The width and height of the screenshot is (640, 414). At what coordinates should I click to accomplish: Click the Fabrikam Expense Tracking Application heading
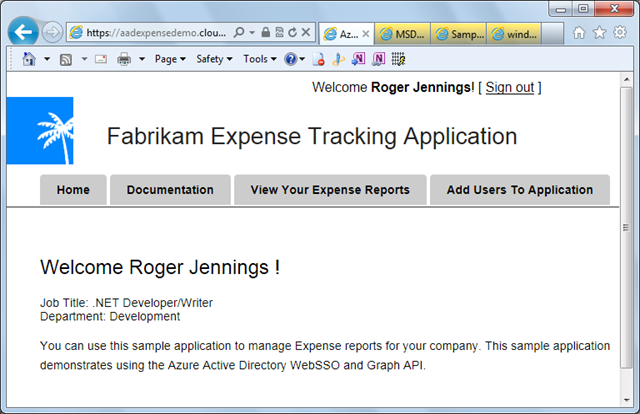312,136
